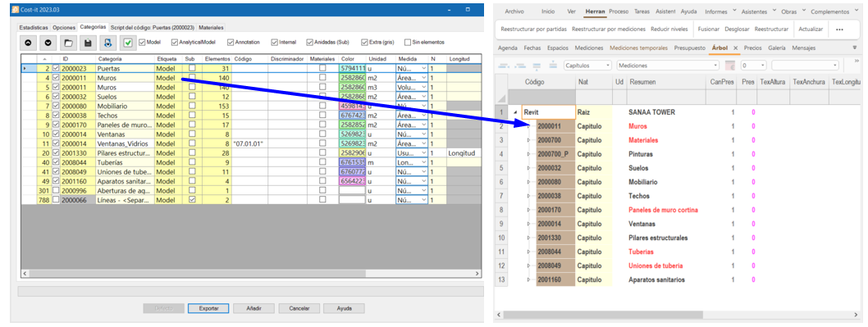Expand the 2000700 Materiales chapter
The width and height of the screenshot is (868, 327).
tap(528, 140)
